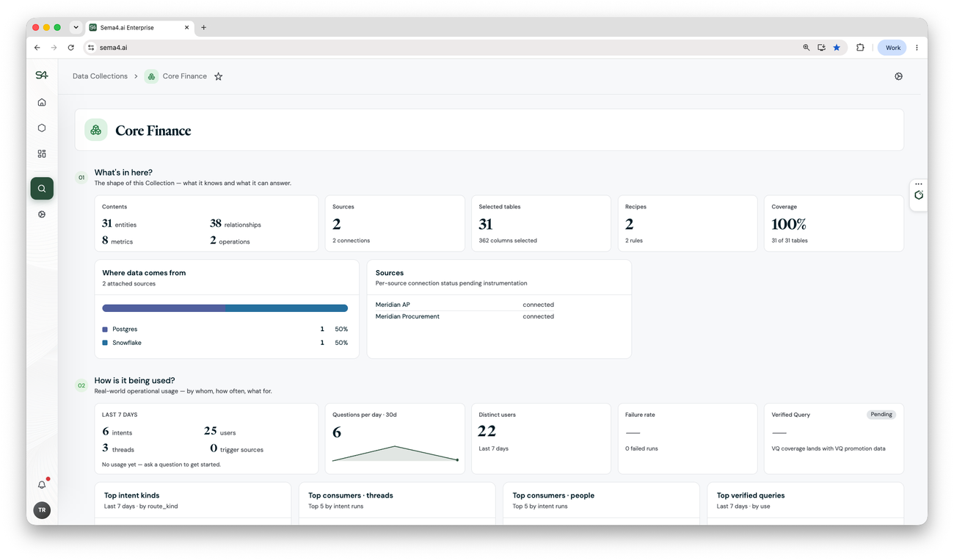Image resolution: width=954 pixels, height=560 pixels.
Task: Open the browser extensions puzzle icon
Action: point(860,48)
